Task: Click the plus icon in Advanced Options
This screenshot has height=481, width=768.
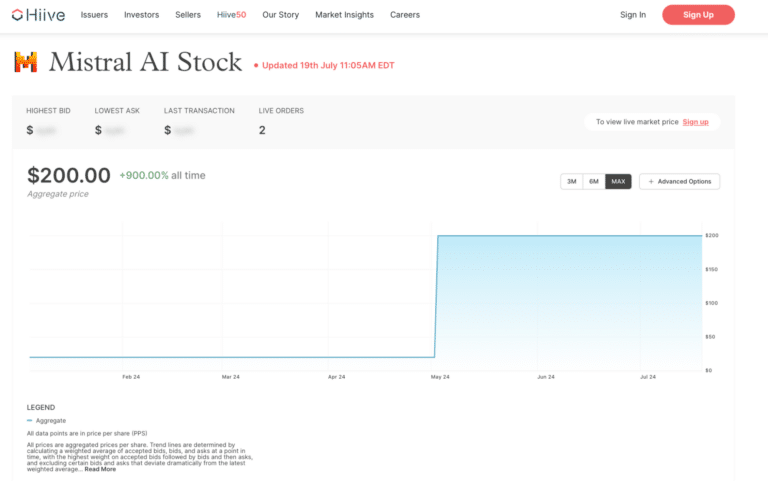Action: point(651,181)
